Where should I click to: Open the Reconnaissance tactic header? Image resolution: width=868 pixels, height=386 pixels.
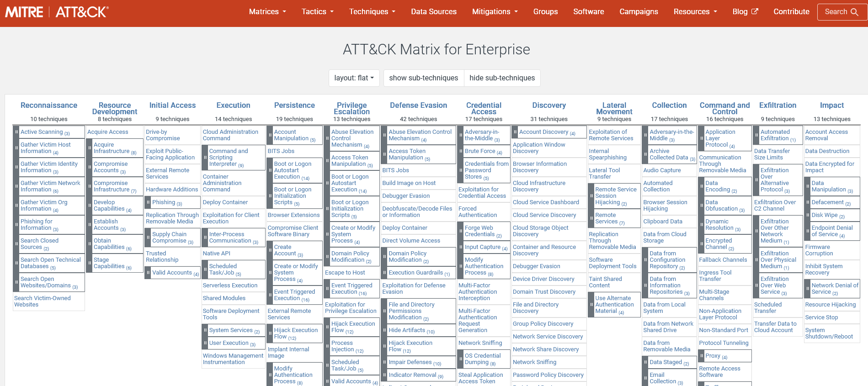pyautogui.click(x=49, y=106)
